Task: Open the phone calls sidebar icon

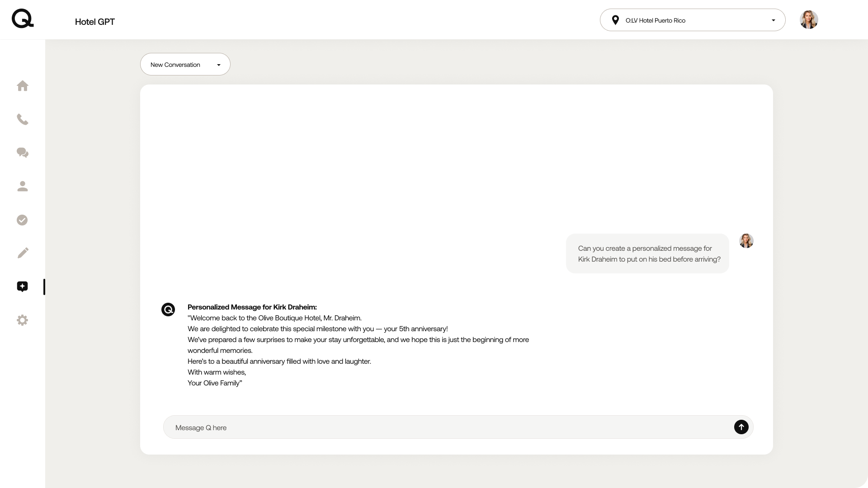Action: (x=23, y=119)
